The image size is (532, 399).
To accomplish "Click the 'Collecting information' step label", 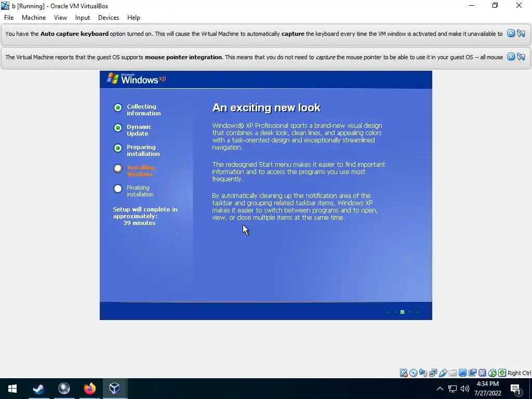I will point(143,110).
